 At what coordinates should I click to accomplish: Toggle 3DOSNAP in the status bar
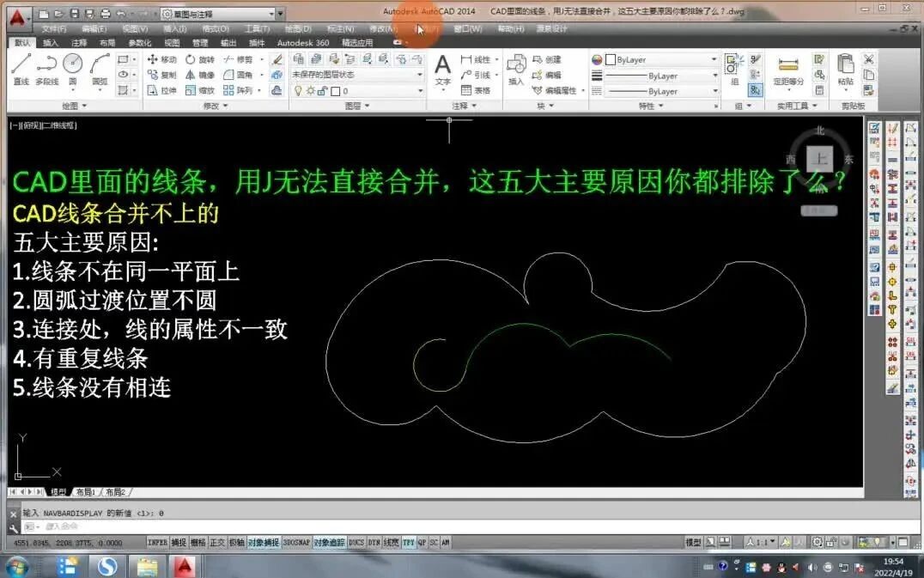(296, 543)
